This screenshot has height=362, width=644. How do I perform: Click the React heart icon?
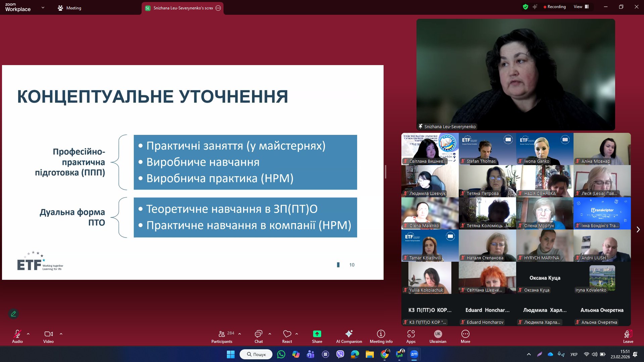point(287,336)
